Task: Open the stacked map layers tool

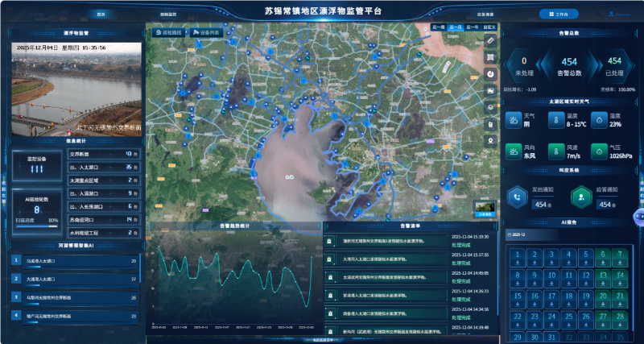Action: tap(490, 107)
